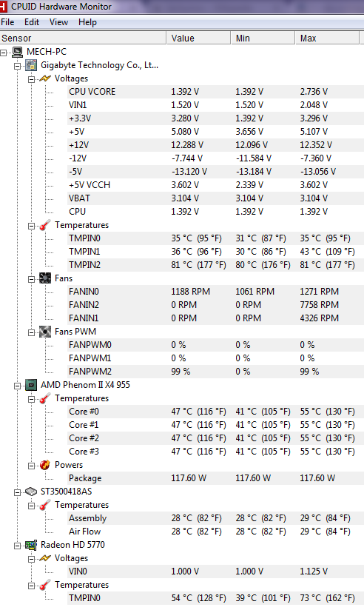
Task: Click the Fans PWM fan icon
Action: tap(45, 332)
